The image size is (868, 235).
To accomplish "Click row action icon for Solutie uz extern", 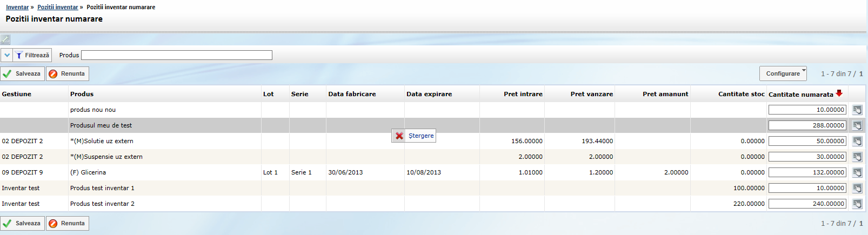I will click(857, 141).
